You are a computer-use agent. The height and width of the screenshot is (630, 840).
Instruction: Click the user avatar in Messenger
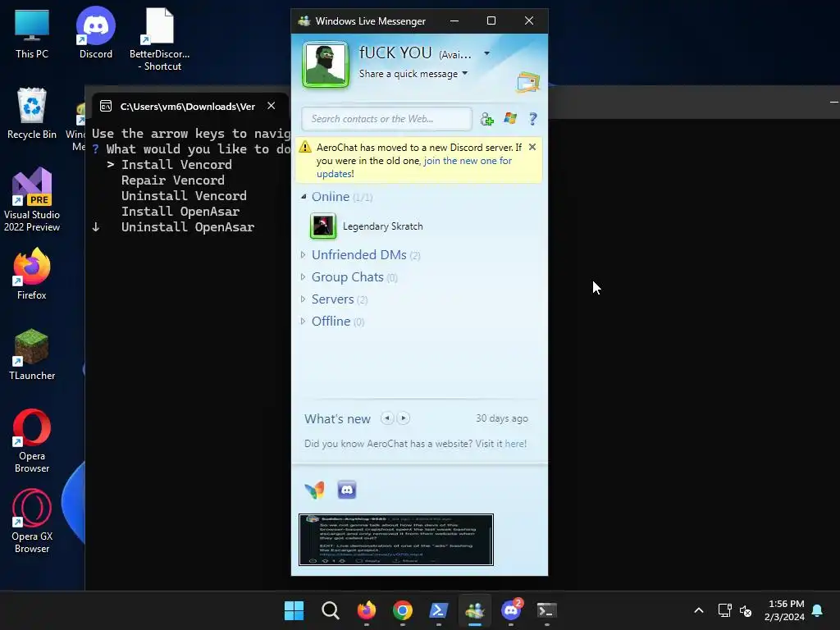click(x=325, y=64)
